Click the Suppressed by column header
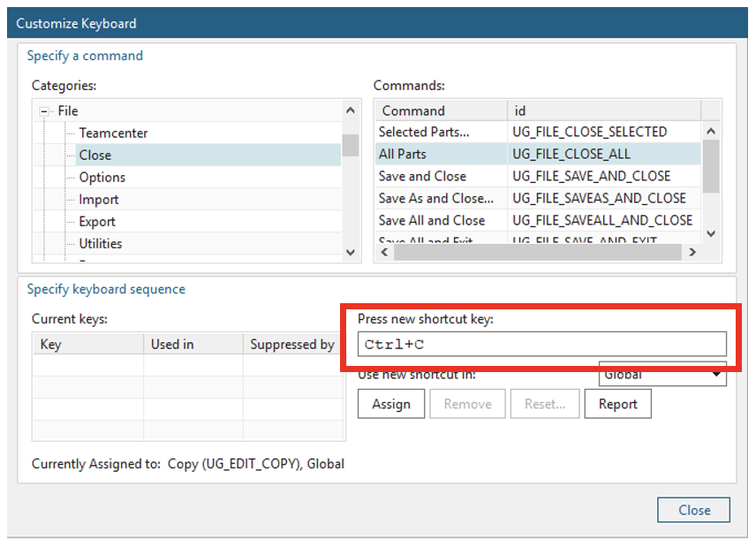Image resolution: width=756 pixels, height=548 pixels. 292,344
